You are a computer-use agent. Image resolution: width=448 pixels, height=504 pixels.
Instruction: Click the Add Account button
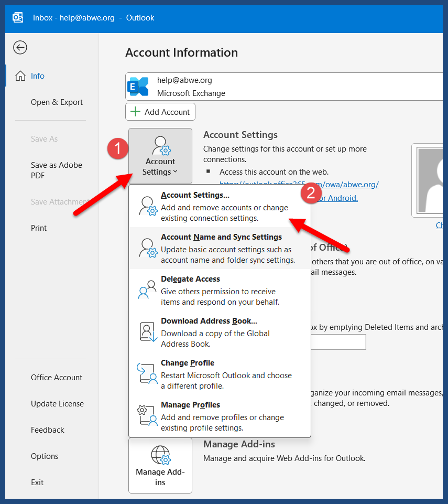160,112
